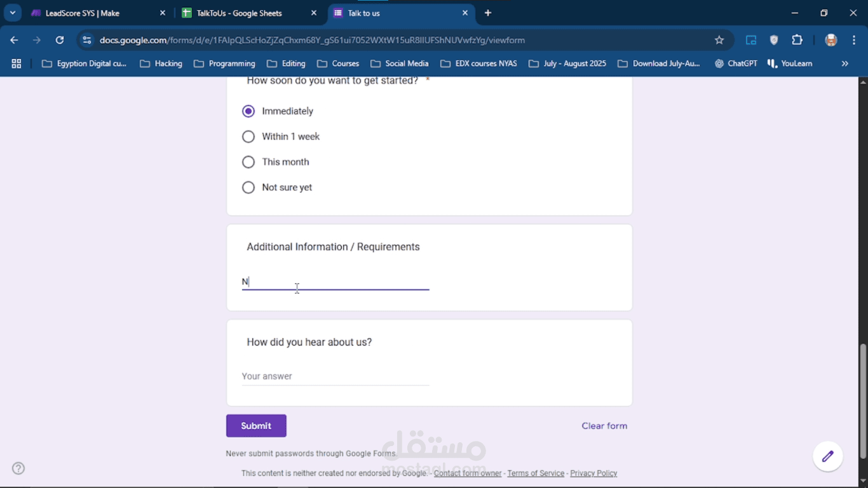Click the scrollbar up arrow
Image resolution: width=868 pixels, height=488 pixels.
coord(863,83)
